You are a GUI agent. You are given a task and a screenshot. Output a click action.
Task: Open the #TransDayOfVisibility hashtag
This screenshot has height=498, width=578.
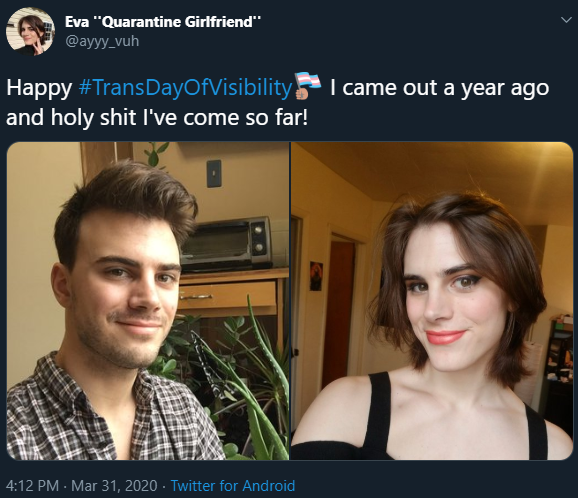185,88
